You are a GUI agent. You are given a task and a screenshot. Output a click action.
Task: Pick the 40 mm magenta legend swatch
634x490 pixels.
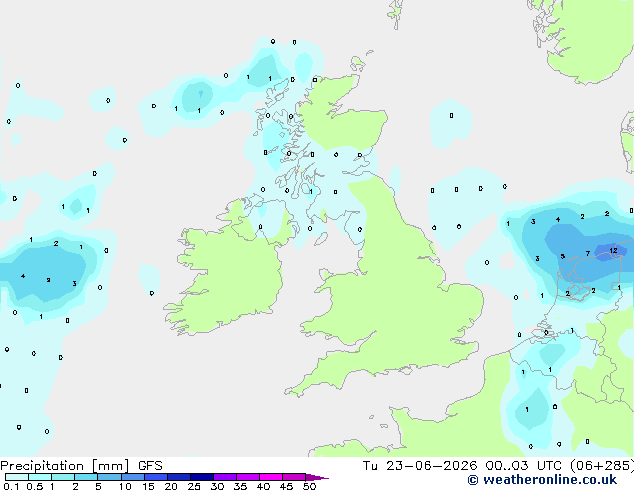click(271, 477)
